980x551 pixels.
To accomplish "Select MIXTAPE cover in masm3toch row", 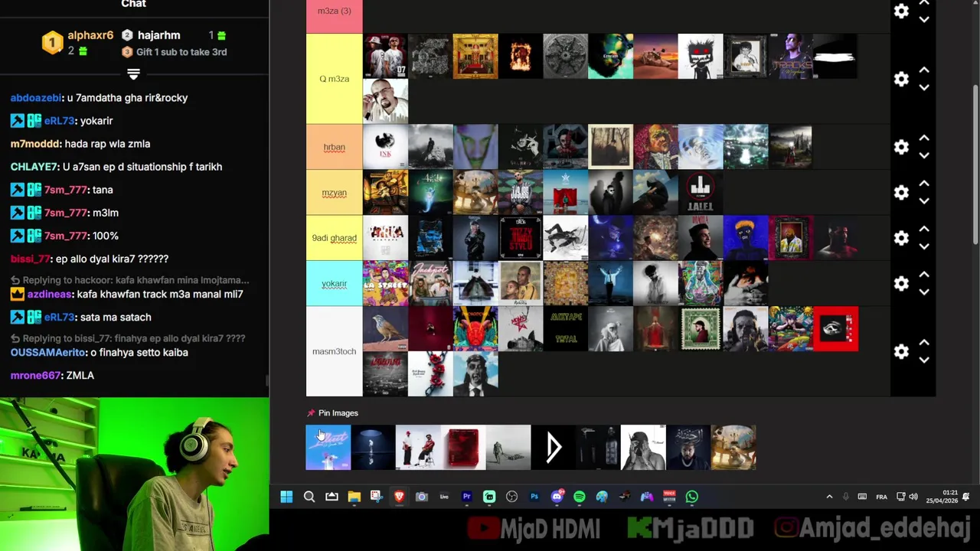I will pyautogui.click(x=566, y=329).
